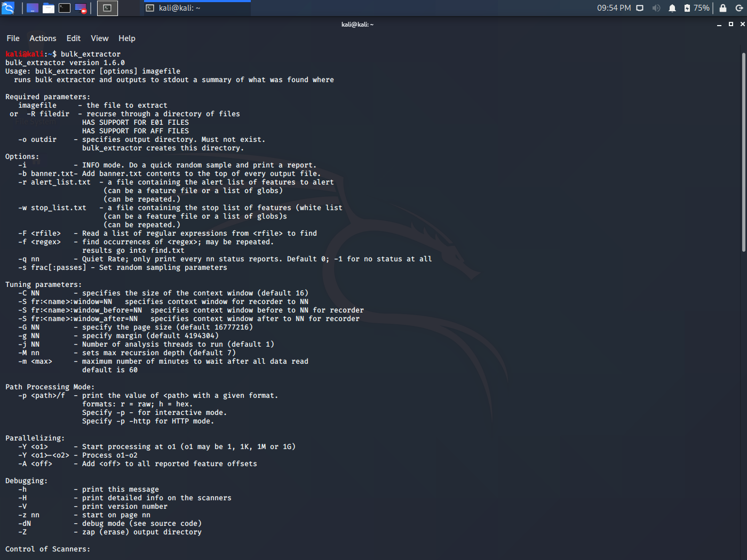
Task: Click the window title bar text kali@kali: ~
Action: (x=357, y=25)
